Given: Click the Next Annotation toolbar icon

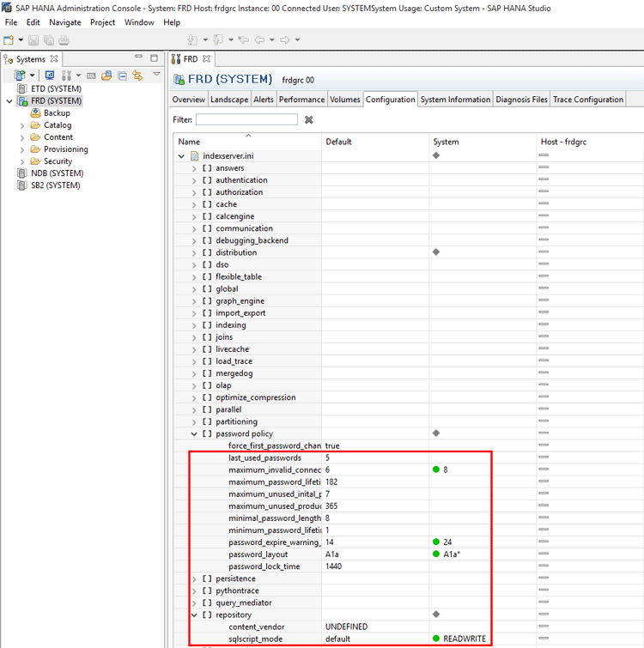Looking at the screenshot, I should [x=192, y=39].
